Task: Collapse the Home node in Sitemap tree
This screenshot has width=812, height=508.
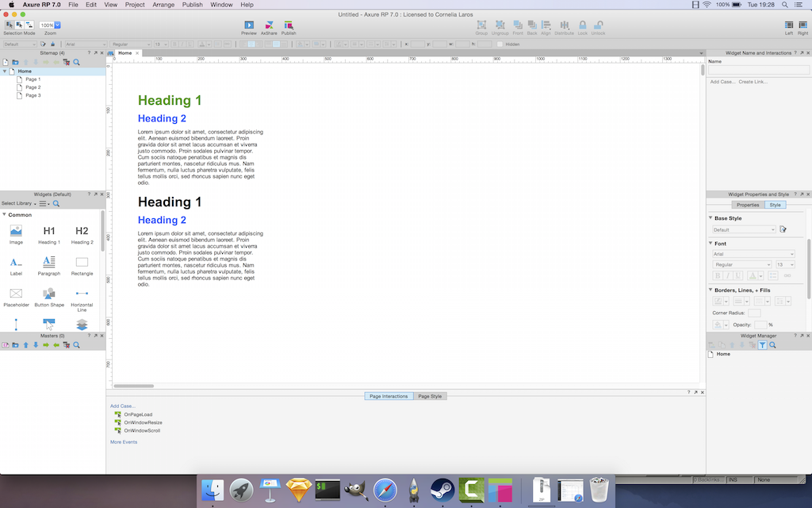Action: pyautogui.click(x=5, y=71)
